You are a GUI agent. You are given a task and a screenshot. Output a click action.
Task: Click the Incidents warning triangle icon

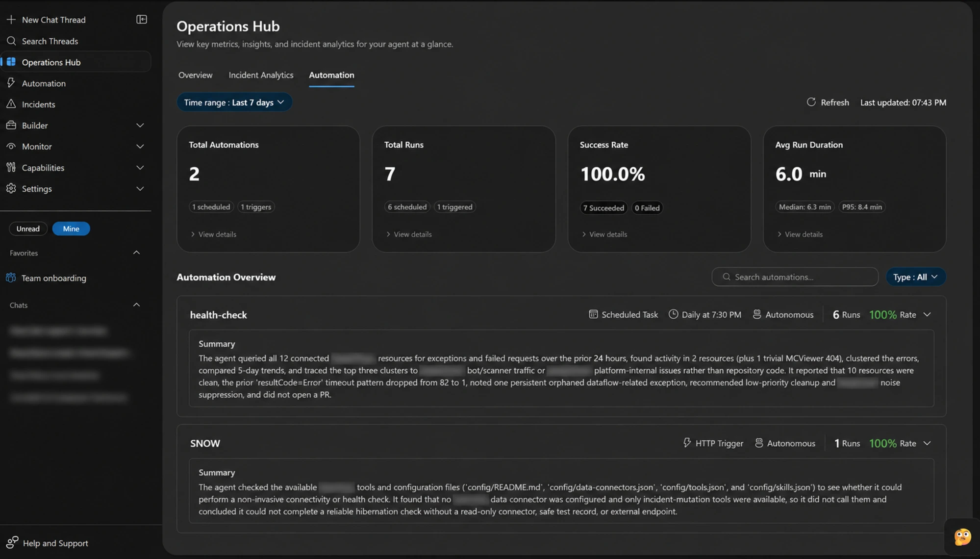(11, 104)
